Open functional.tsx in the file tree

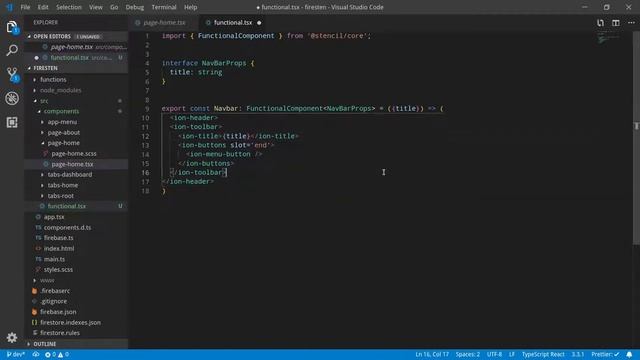[x=67, y=206]
